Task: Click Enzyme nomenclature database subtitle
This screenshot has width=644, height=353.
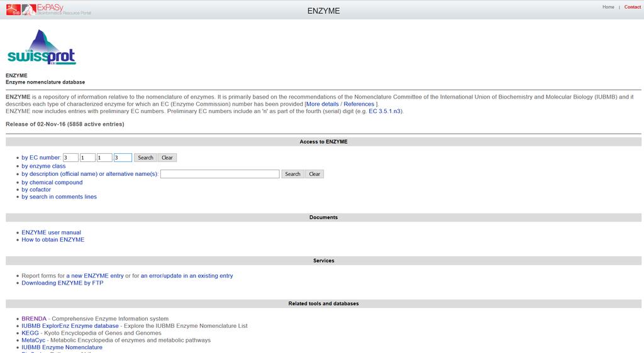Action: click(45, 82)
